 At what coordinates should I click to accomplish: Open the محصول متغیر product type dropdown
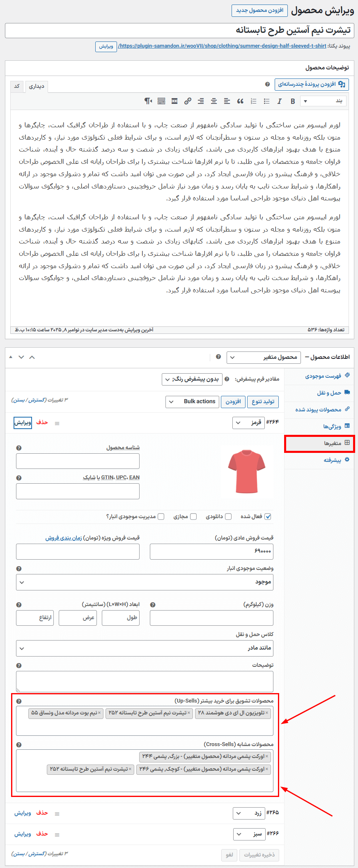tap(263, 357)
